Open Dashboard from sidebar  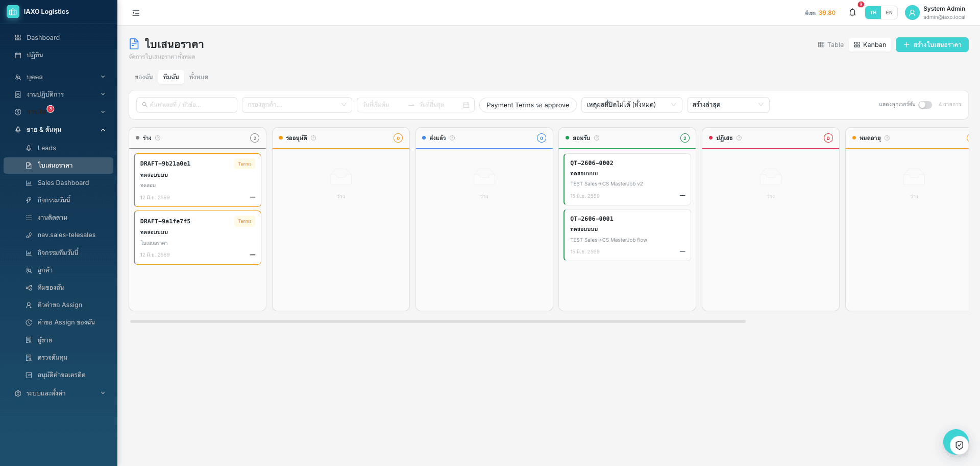click(59, 38)
